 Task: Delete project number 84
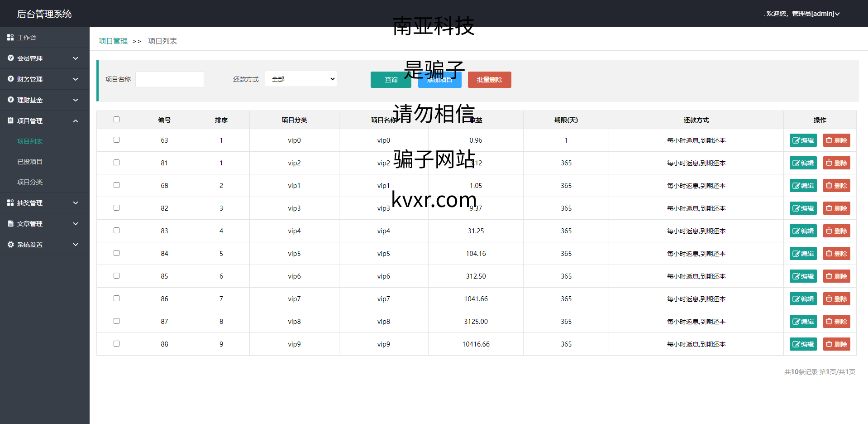pos(836,254)
